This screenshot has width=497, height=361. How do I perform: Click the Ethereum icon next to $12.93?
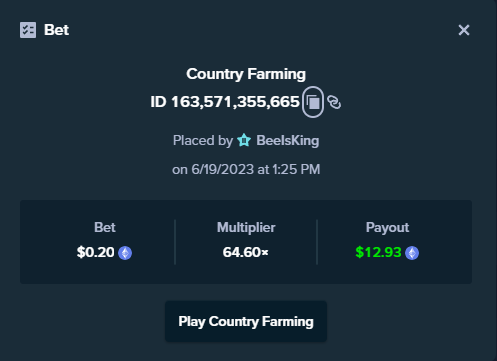412,253
